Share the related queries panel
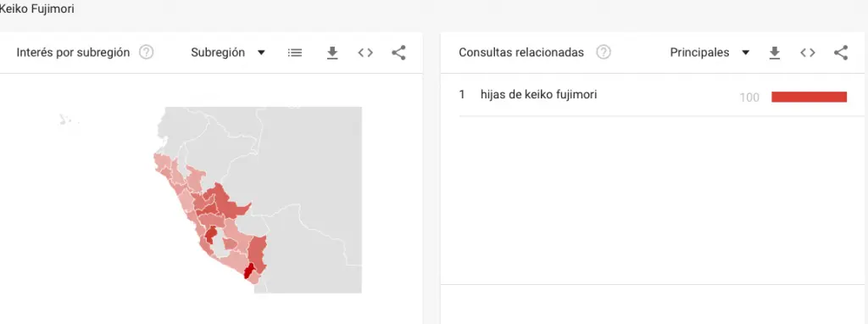Screen dimensions: 868x324 click(x=841, y=53)
